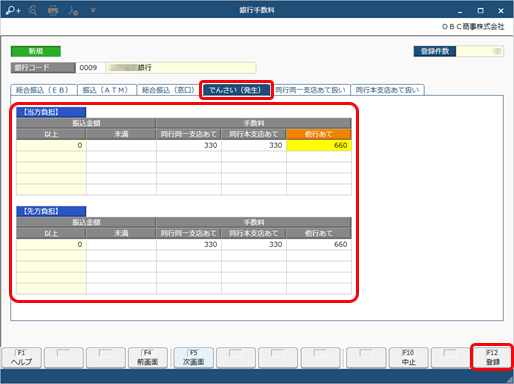Click the bank name field next to code
This screenshot has height=384, width=514.
(x=181, y=68)
